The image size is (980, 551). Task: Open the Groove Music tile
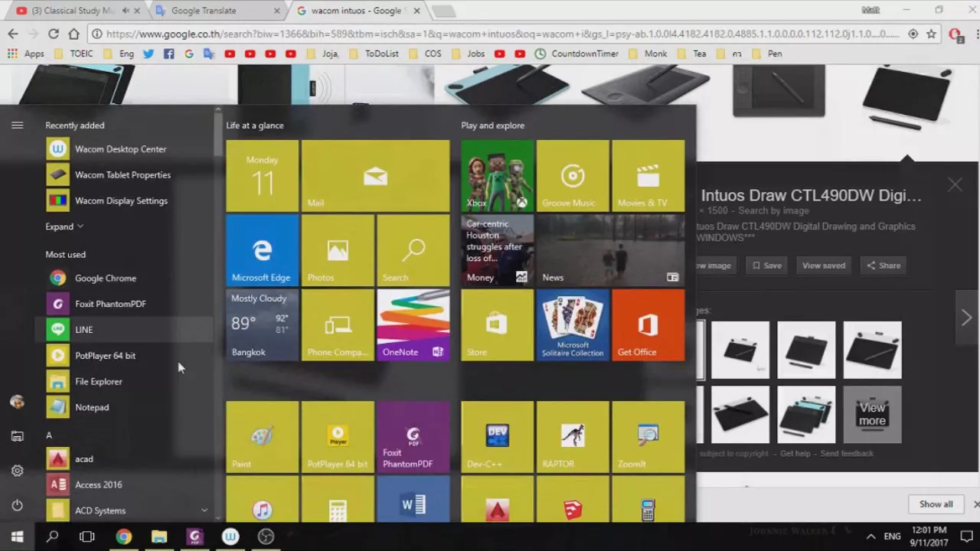(573, 175)
